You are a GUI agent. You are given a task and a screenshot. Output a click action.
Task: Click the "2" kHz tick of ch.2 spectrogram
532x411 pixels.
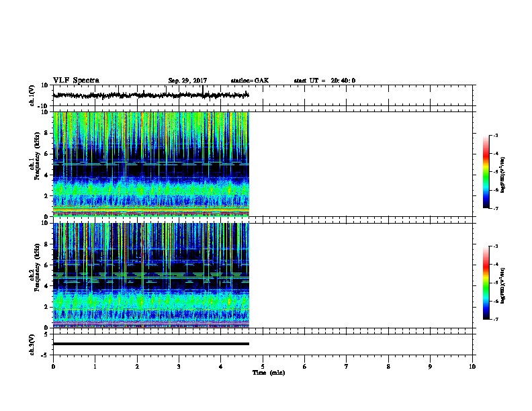click(46, 307)
